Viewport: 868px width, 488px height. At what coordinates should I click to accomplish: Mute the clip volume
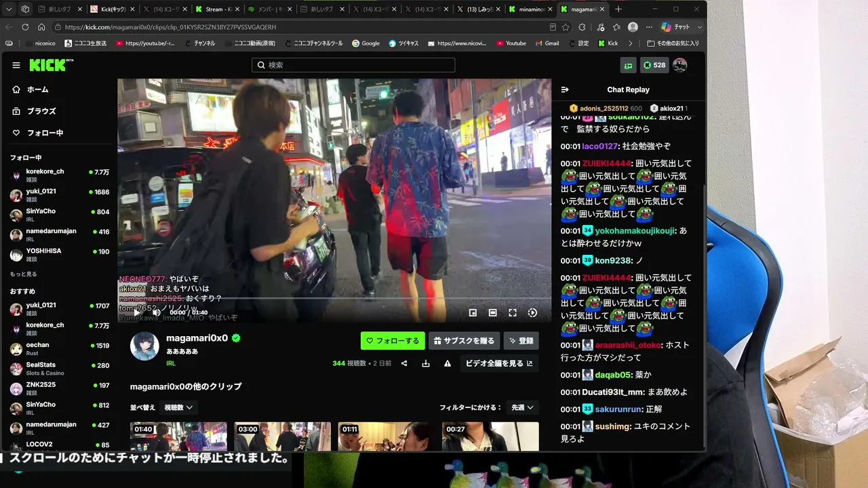pyautogui.click(x=156, y=312)
